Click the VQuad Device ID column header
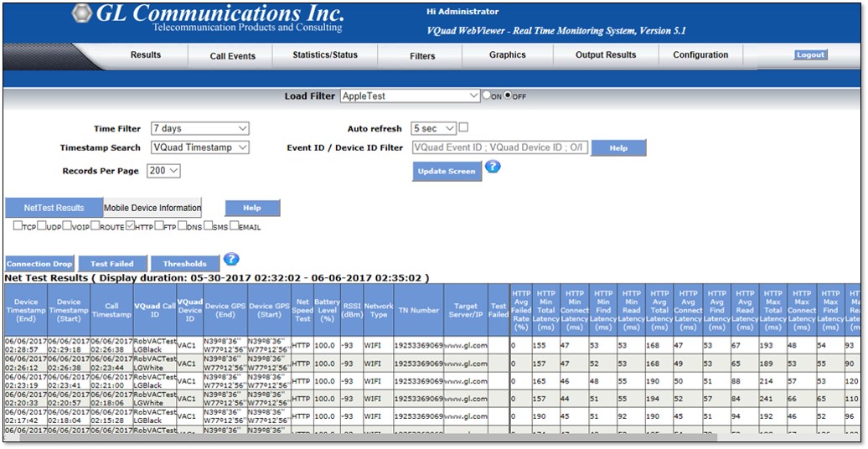868x449 pixels. point(190,310)
